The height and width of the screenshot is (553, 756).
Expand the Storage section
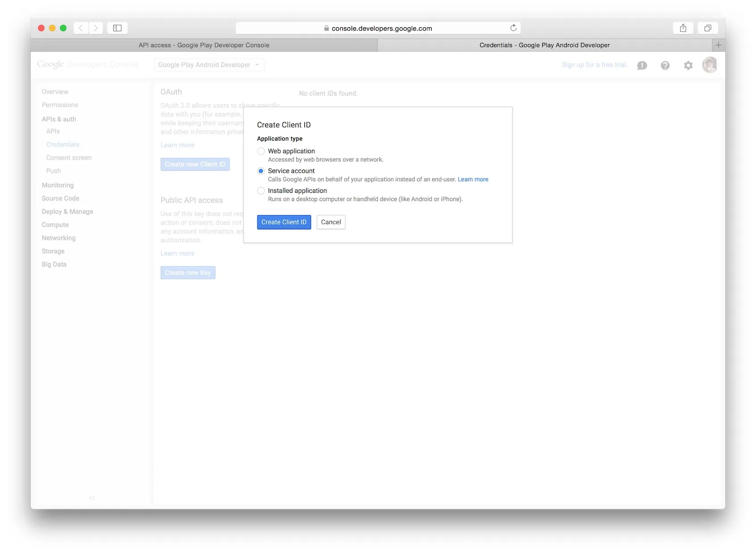point(53,251)
